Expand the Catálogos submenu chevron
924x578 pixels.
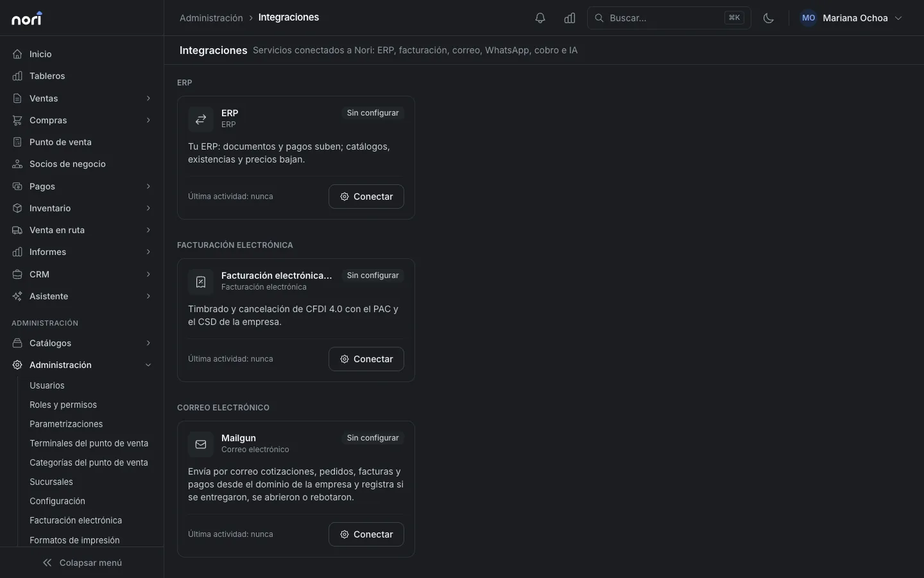[x=148, y=343]
